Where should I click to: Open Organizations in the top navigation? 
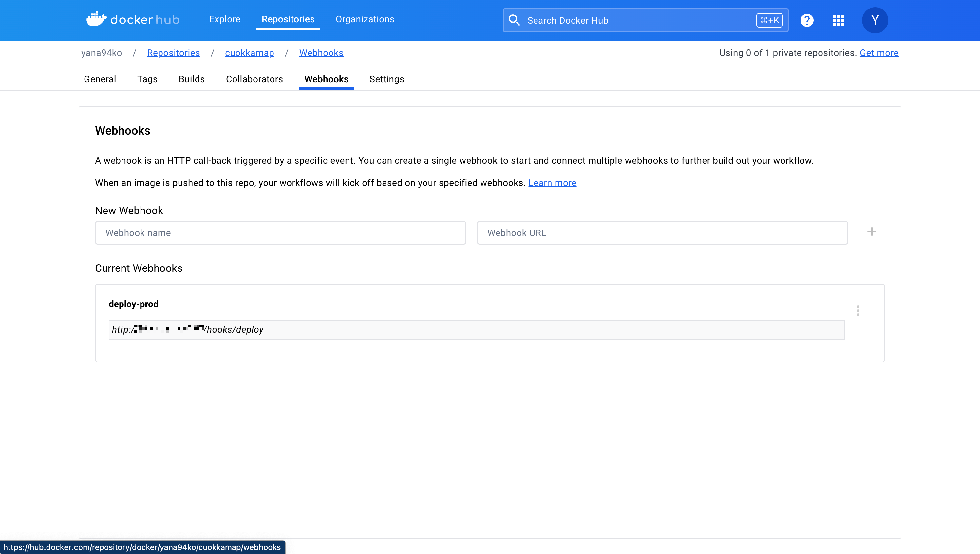point(365,19)
